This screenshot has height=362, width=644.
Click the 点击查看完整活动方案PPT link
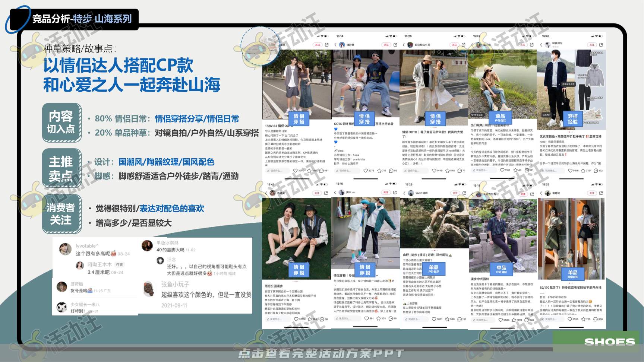[x=321, y=353]
